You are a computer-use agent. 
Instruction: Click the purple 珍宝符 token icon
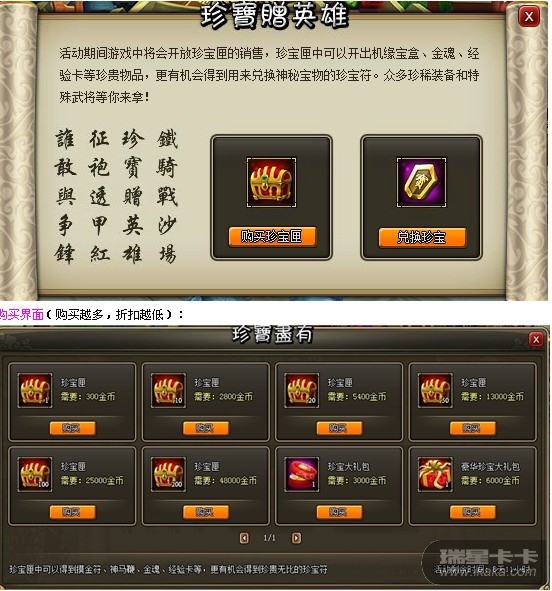coord(421,182)
